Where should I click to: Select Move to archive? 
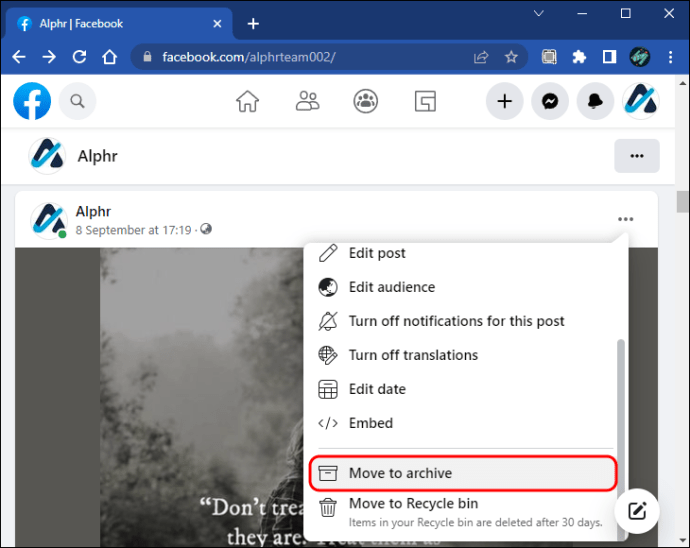pos(462,473)
